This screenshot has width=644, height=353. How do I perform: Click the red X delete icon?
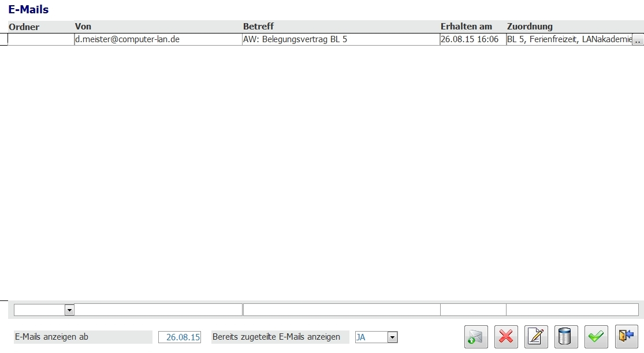(506, 337)
